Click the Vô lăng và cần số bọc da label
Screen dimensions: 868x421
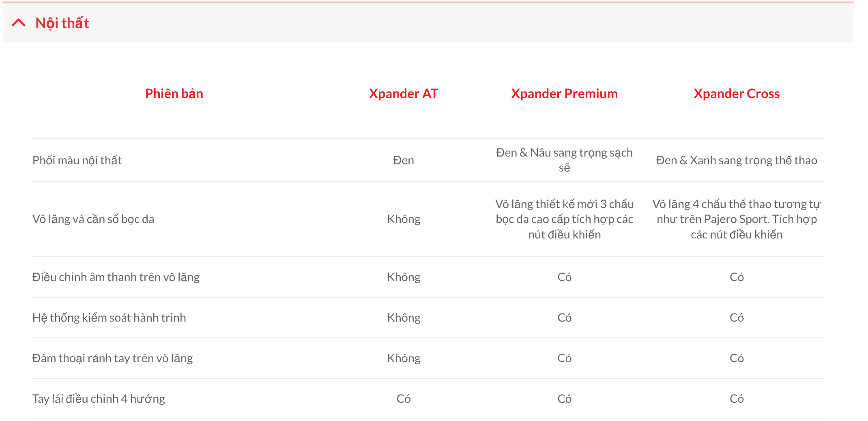point(93,219)
